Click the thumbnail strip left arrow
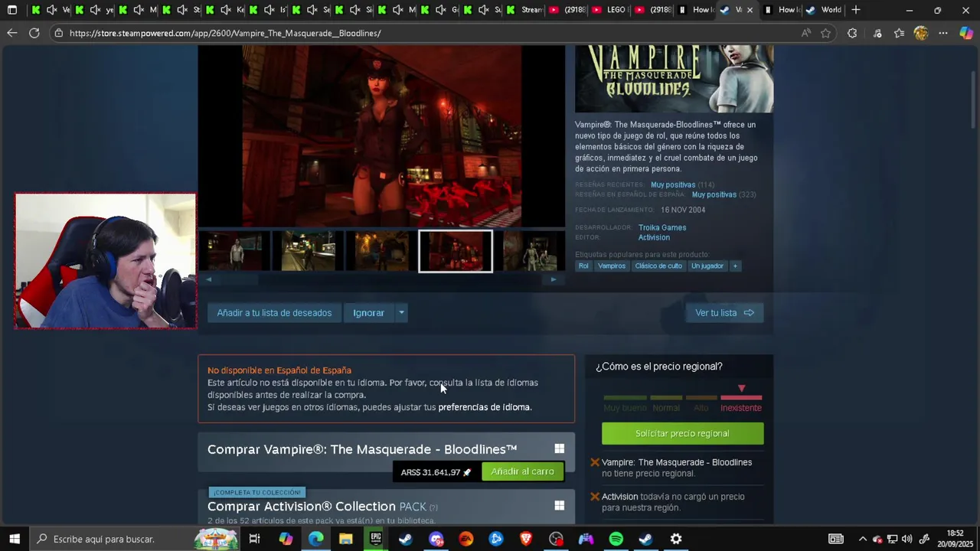The height and width of the screenshot is (551, 980). point(208,280)
